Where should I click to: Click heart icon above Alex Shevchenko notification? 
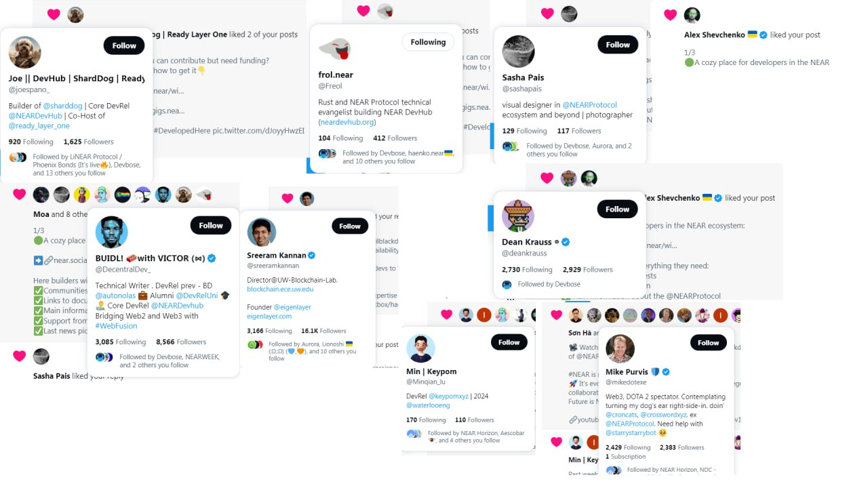(670, 15)
